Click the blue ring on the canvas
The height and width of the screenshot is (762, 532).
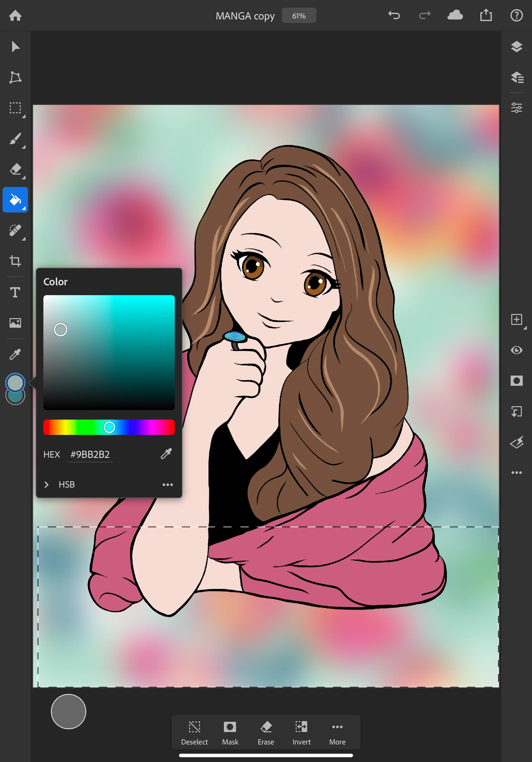235,337
